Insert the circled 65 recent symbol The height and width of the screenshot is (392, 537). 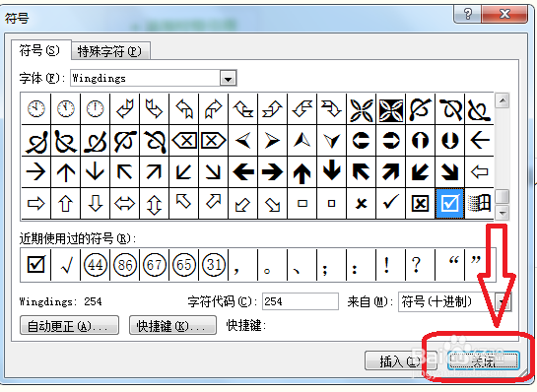coord(184,265)
